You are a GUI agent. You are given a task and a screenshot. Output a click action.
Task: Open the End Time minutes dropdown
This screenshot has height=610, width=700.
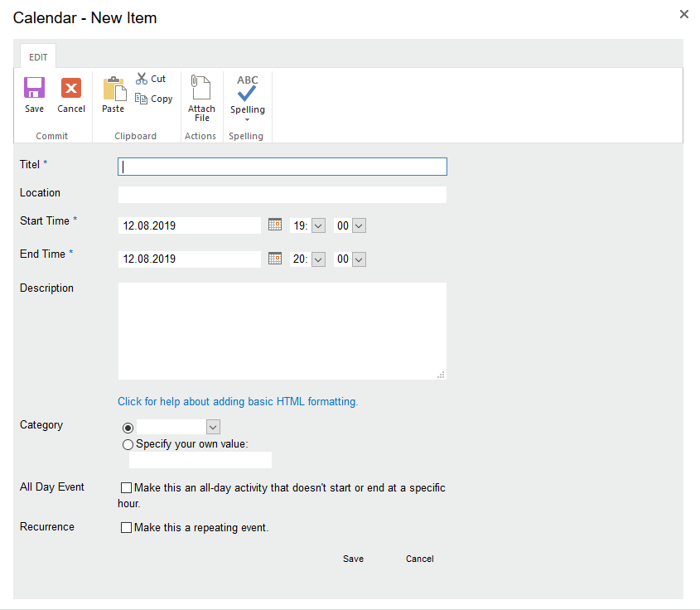click(x=358, y=259)
